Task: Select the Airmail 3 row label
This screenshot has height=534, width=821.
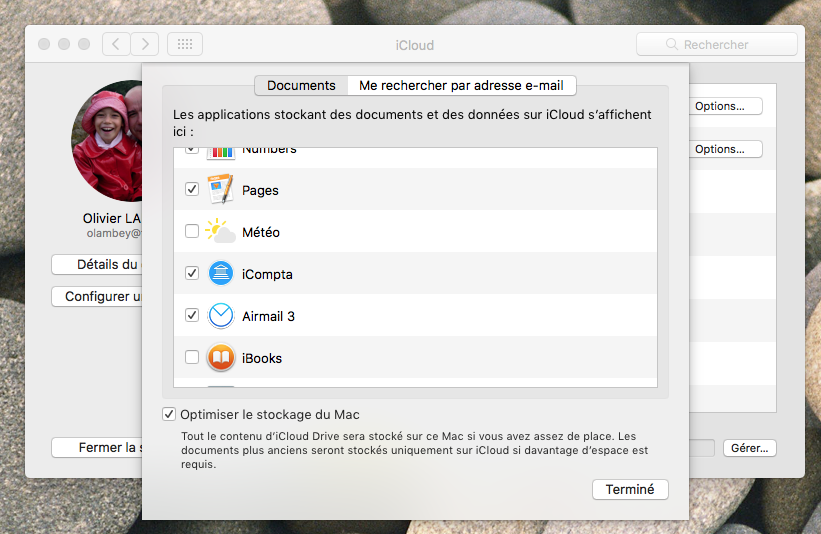Action: pos(268,316)
